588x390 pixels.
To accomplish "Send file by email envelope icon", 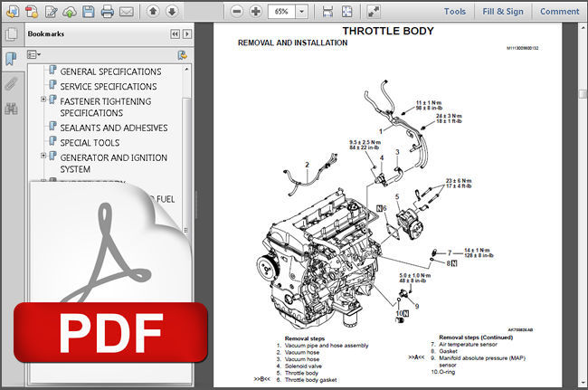I will [x=127, y=12].
